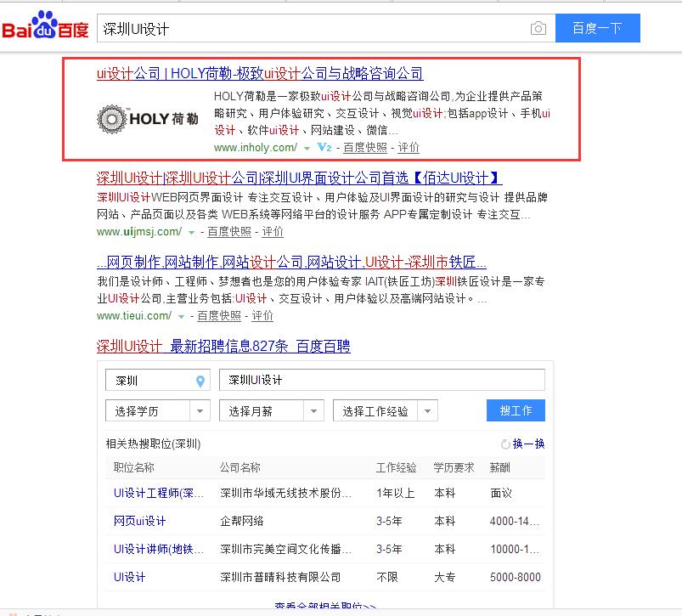The image size is (682, 616).
Task: Open 百度快照 for www.inholy.com result
Action: coord(365,148)
